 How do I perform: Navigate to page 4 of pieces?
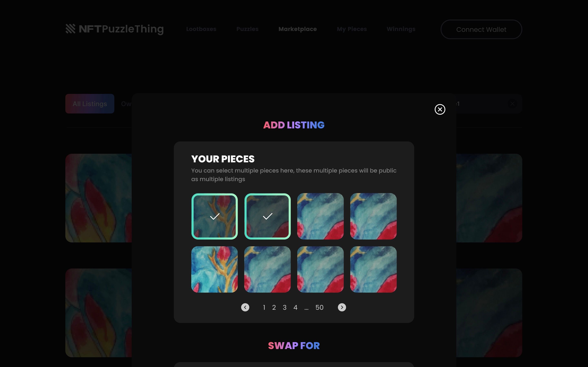(x=295, y=307)
